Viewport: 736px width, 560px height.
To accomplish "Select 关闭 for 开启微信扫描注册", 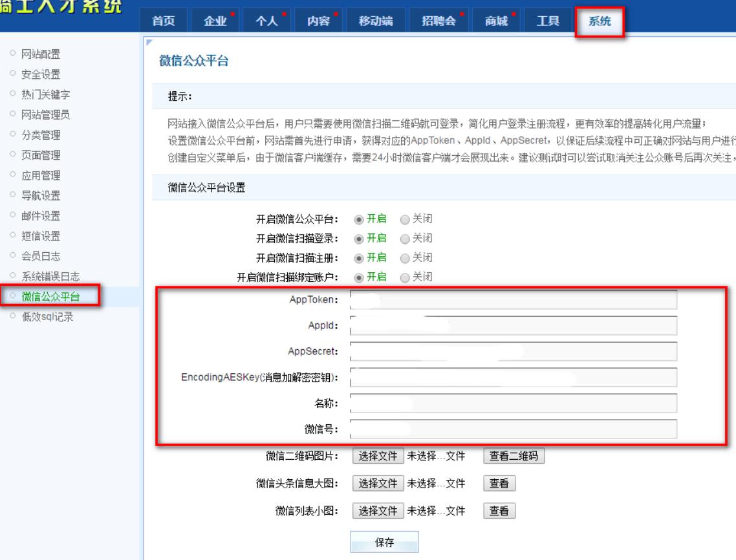I will [x=406, y=258].
